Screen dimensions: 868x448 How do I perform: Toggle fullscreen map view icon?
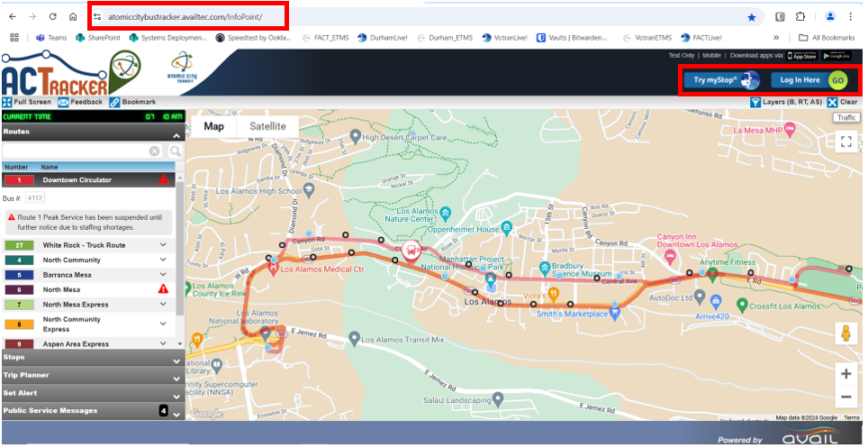point(845,142)
